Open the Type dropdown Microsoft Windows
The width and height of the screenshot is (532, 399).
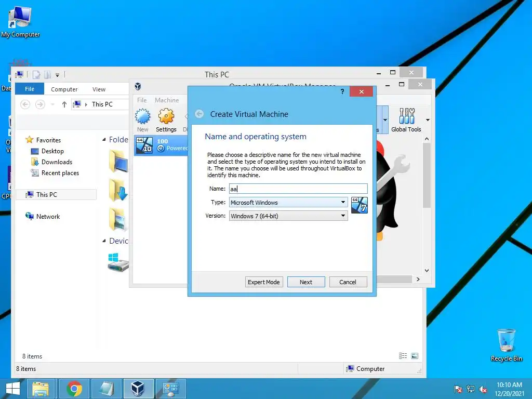pyautogui.click(x=288, y=202)
